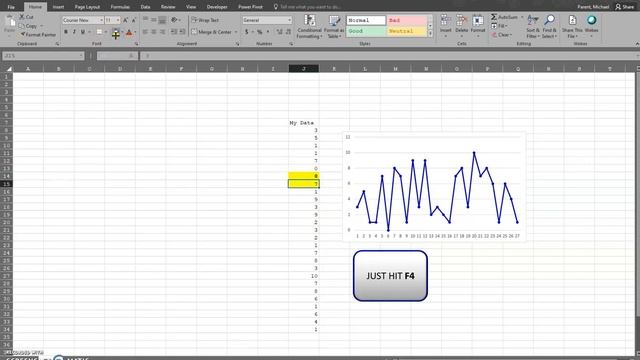Expand the AutoSum dropdown arrow
This screenshot has width=640, height=360.
tap(522, 17)
